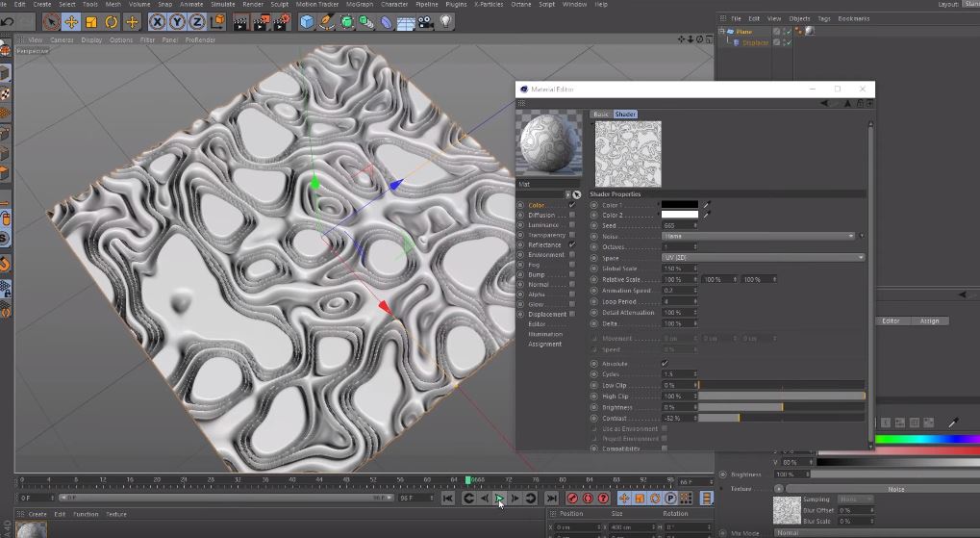The image size is (980, 538).
Task: Open viewport Cameras menu
Action: coord(62,40)
